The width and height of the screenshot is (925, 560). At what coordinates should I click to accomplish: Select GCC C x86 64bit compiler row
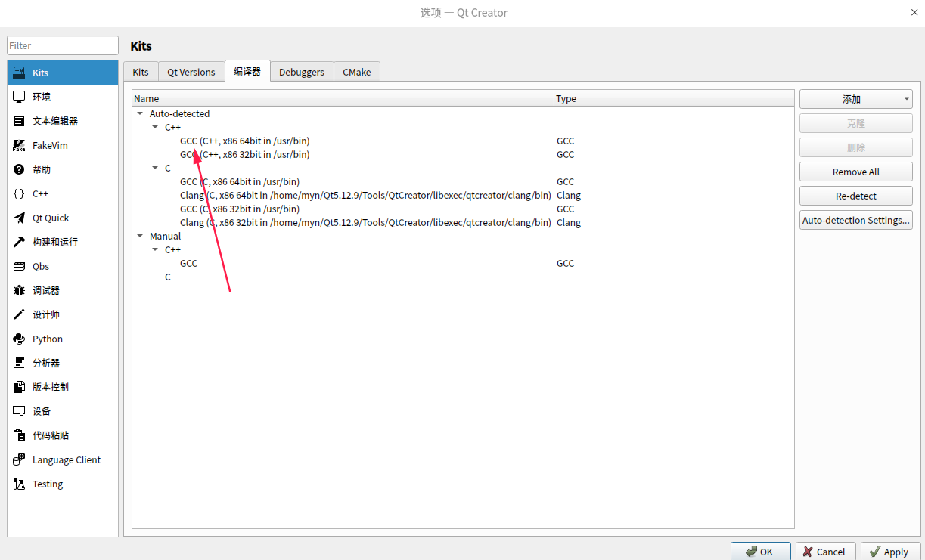(463, 181)
